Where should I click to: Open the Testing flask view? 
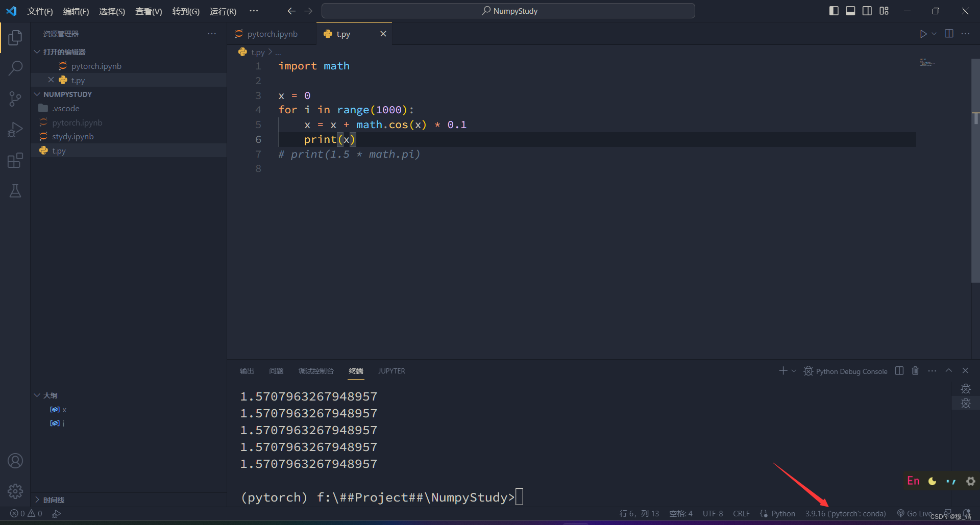(x=15, y=191)
